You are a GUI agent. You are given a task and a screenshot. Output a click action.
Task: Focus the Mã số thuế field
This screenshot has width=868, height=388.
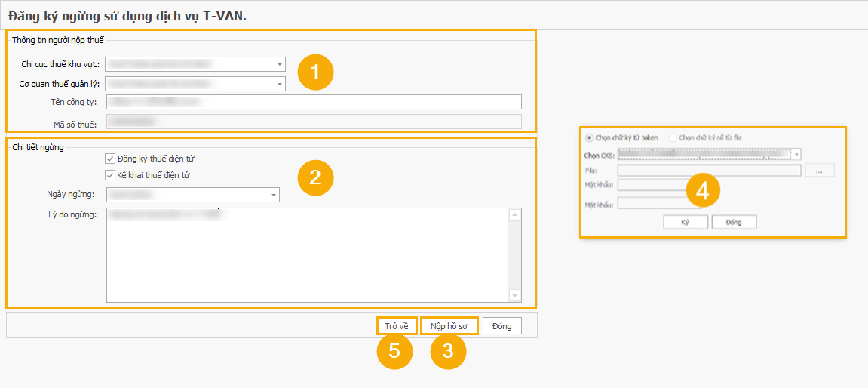tap(314, 122)
